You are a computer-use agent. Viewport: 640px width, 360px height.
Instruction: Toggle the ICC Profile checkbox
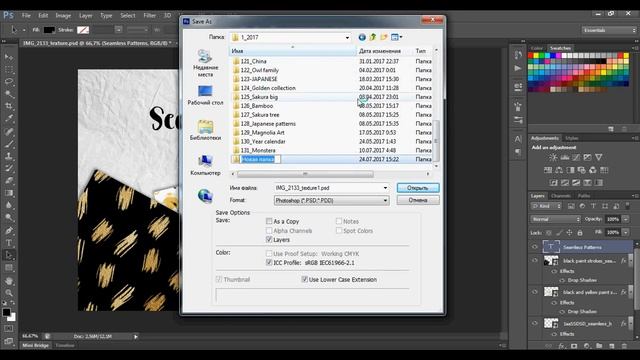click(269, 262)
